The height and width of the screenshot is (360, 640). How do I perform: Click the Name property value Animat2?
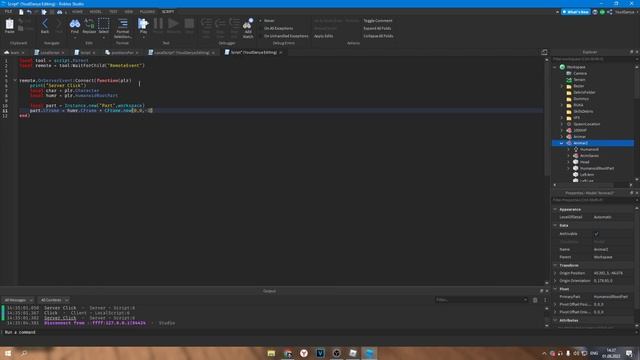(x=601, y=249)
